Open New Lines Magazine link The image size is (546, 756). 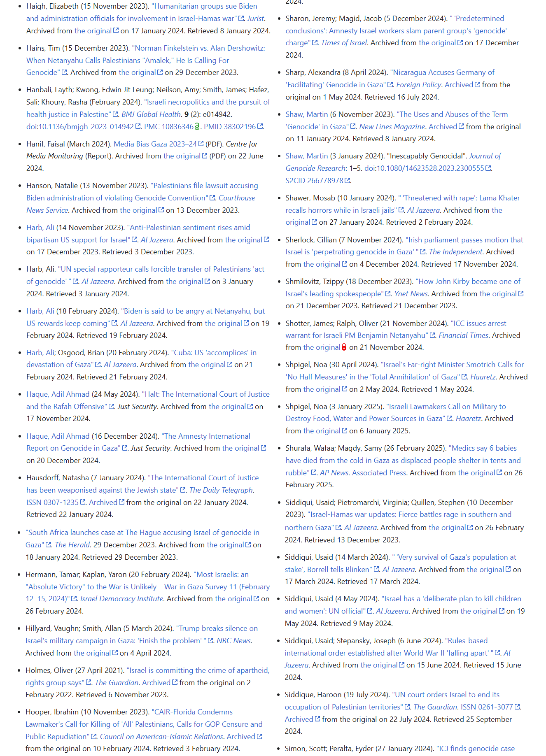click(392, 127)
